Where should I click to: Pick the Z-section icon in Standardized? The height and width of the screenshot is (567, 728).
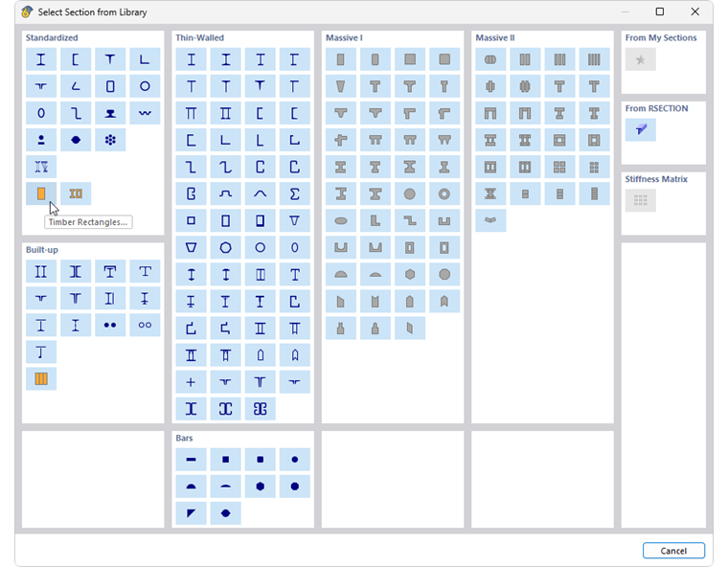tap(76, 113)
